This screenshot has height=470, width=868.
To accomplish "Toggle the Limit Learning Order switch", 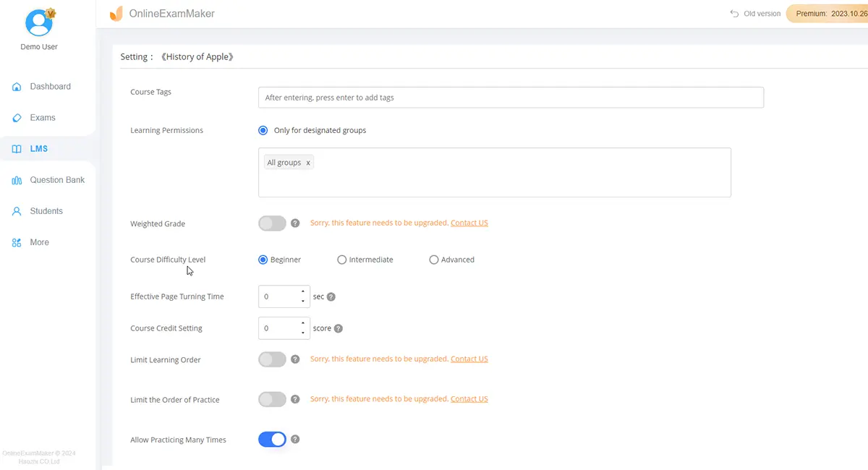I will (x=273, y=359).
